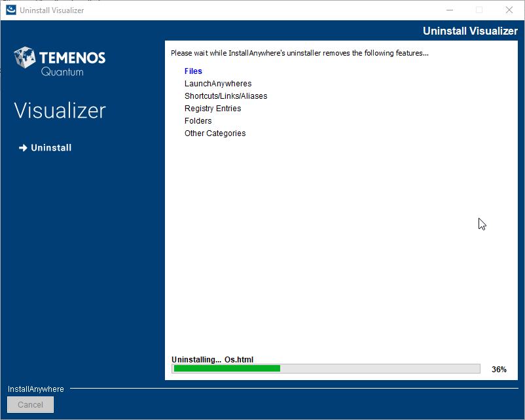Image resolution: width=525 pixels, height=420 pixels.
Task: Click the green uninstall progress bar
Action: [326, 368]
